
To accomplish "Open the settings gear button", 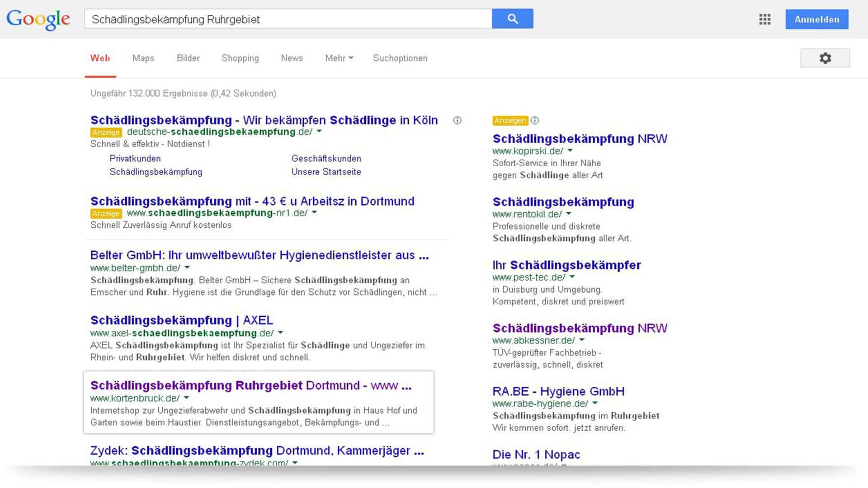I will pyautogui.click(x=825, y=58).
